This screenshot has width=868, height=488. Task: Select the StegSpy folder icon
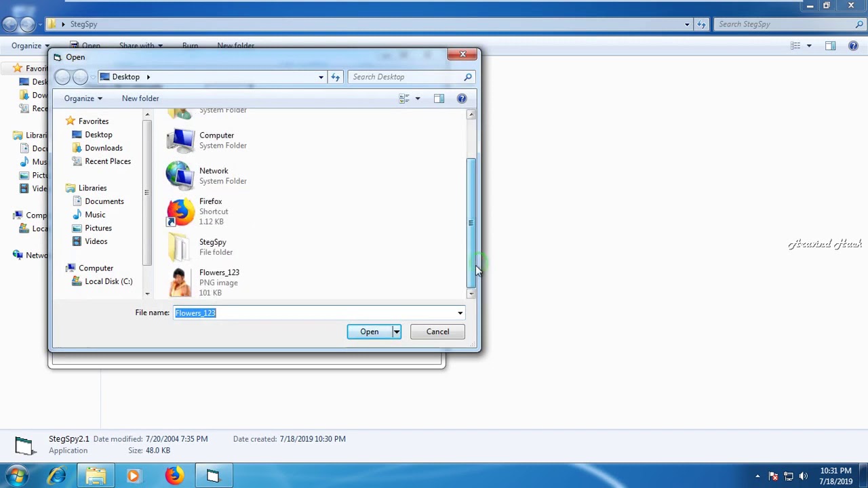180,247
